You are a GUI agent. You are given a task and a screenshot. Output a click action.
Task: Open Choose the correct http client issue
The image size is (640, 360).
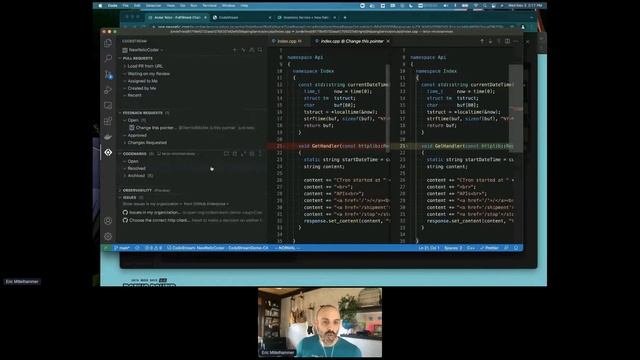[192, 220]
